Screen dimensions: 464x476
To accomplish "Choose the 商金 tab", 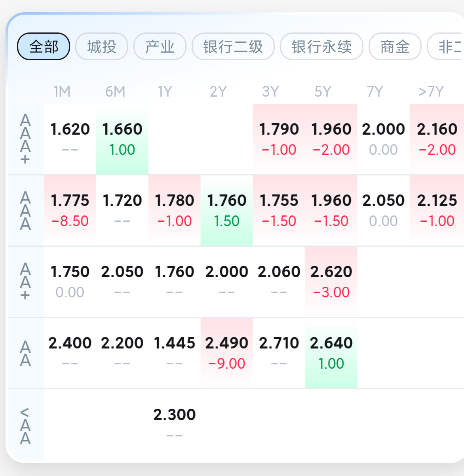I will 395,46.
